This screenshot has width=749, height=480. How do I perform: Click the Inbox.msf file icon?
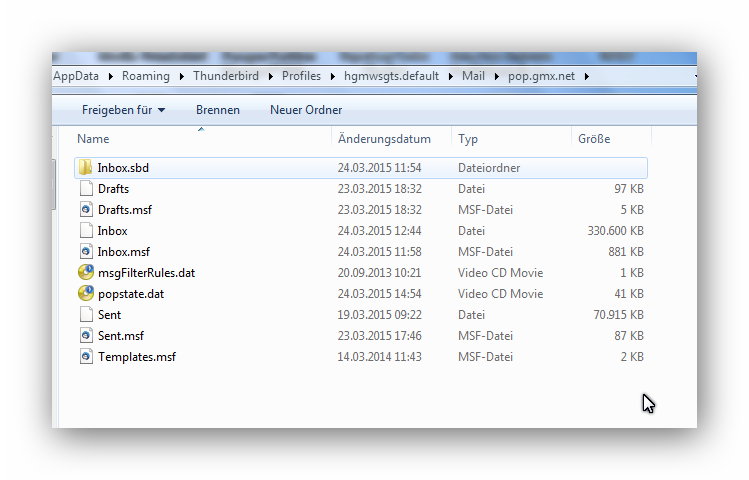86,251
